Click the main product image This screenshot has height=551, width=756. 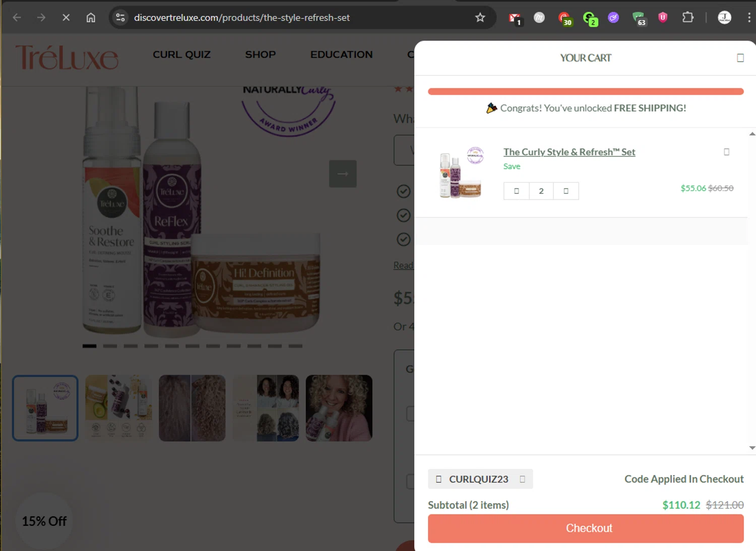202,212
